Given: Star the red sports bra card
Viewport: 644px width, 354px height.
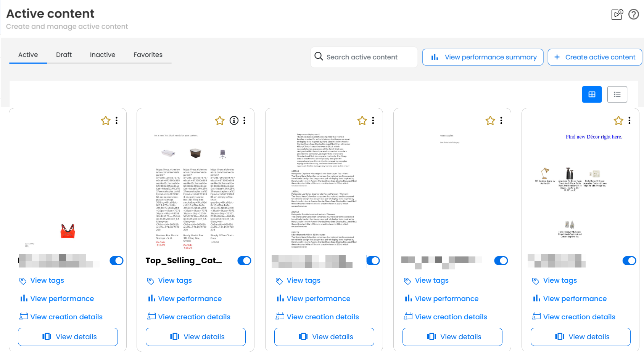Looking at the screenshot, I should coord(106,121).
